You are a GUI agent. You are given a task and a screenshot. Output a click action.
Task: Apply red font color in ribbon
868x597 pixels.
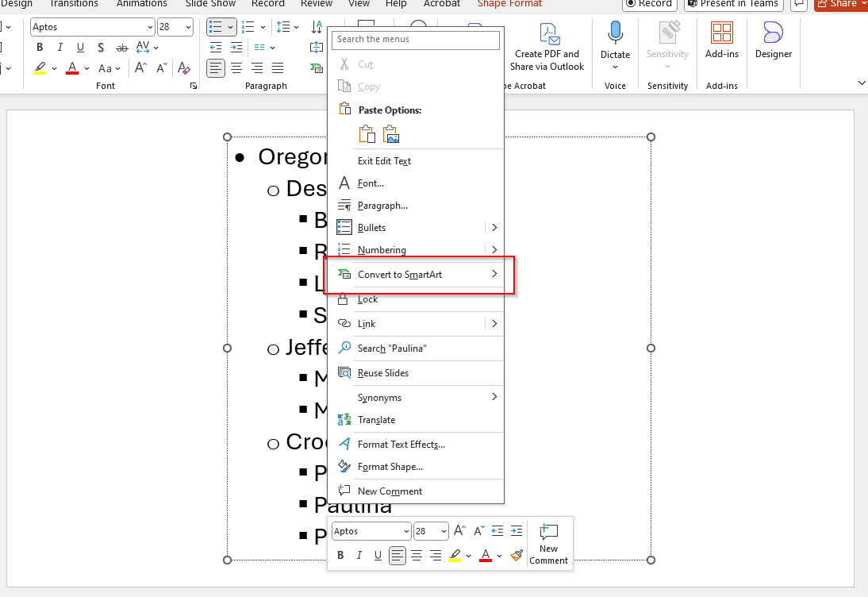(x=72, y=69)
